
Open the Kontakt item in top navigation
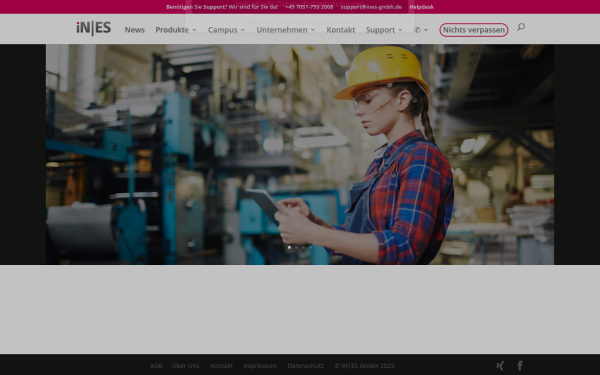pos(341,30)
